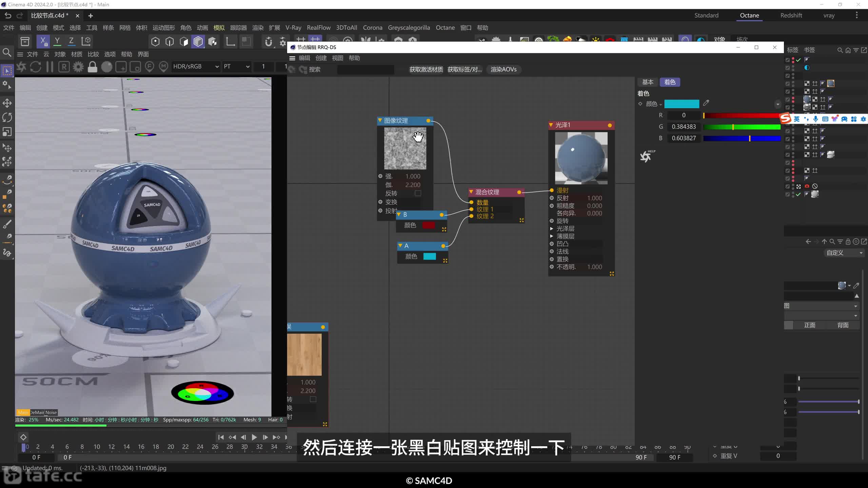The image size is (868, 488).
Task: Click the keyframe diamond icon above timeline
Action: coord(23,437)
